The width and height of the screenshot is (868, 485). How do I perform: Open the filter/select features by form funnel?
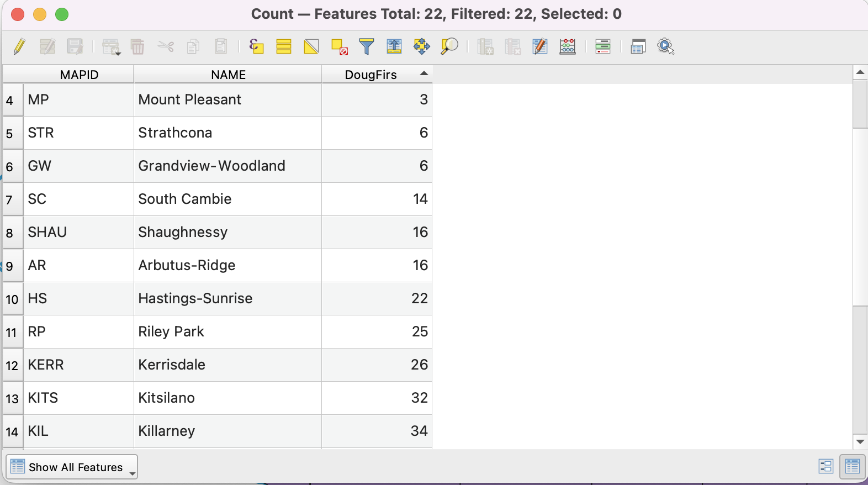(367, 46)
